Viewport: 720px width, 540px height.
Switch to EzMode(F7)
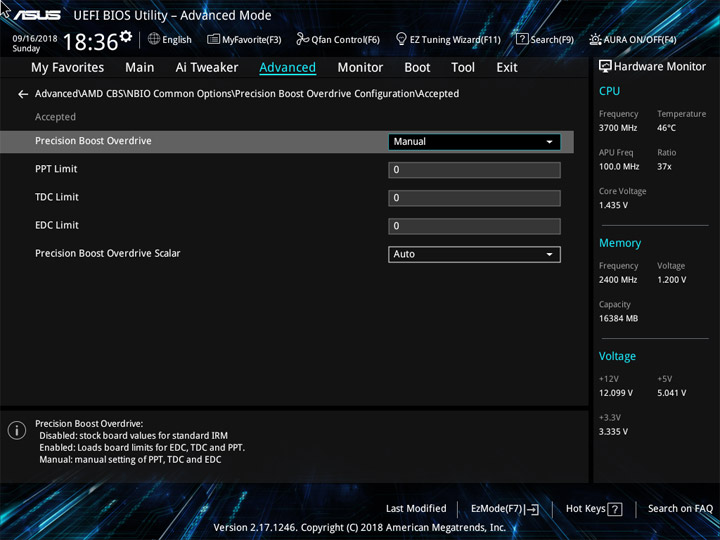[505, 509]
